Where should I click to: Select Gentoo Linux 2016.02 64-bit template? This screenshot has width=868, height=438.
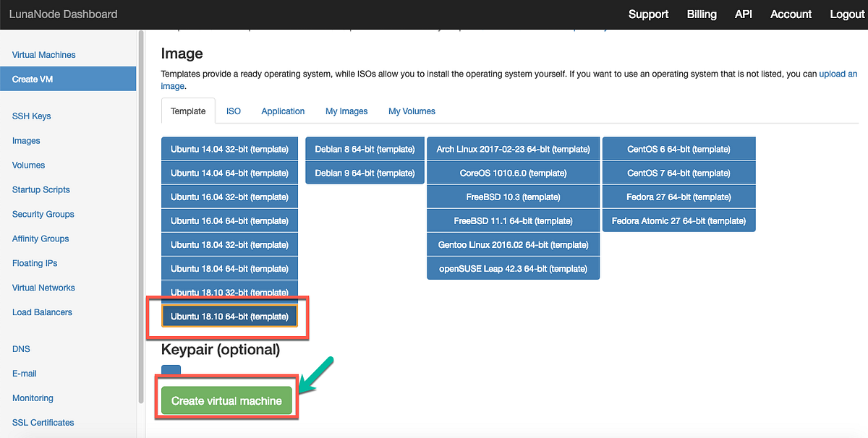click(x=514, y=245)
